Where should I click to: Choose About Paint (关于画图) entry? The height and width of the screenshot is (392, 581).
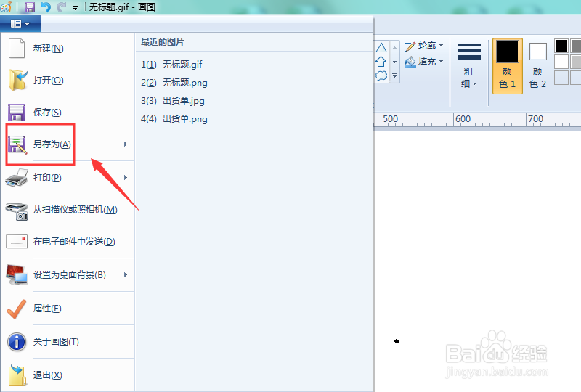pos(68,342)
